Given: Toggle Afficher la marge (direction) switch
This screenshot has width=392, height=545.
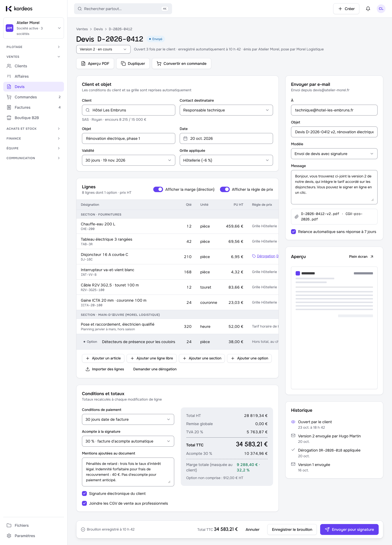Looking at the screenshot, I should click(x=158, y=189).
